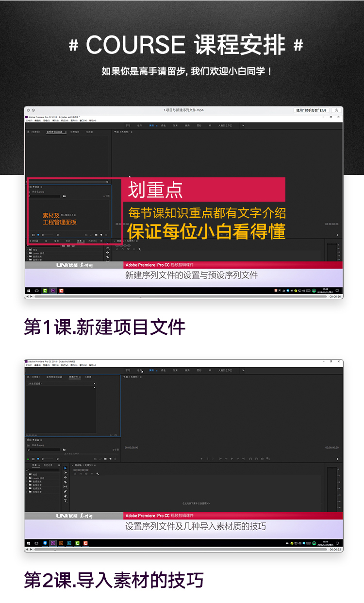The height and width of the screenshot is (603, 364).
Task: Select the Track Select Forward tool in lesson 2 screenshot
Action: click(x=65, y=472)
